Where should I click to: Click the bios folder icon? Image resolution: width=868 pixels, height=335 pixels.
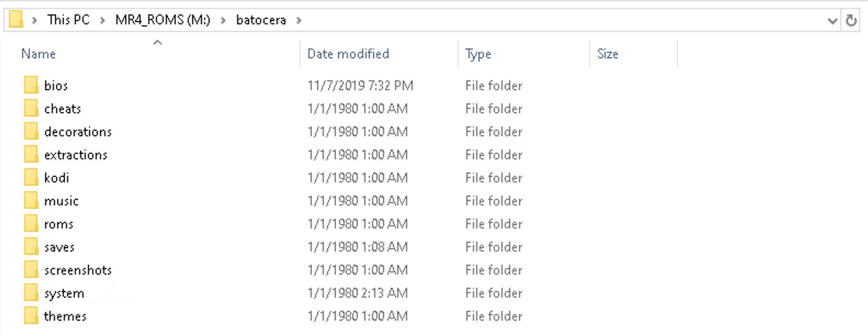click(31, 85)
